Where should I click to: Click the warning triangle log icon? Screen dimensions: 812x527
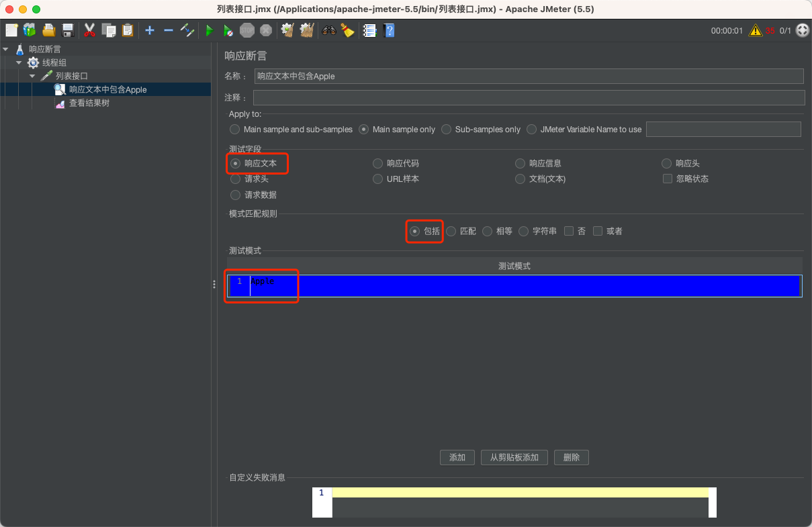pyautogui.click(x=756, y=30)
